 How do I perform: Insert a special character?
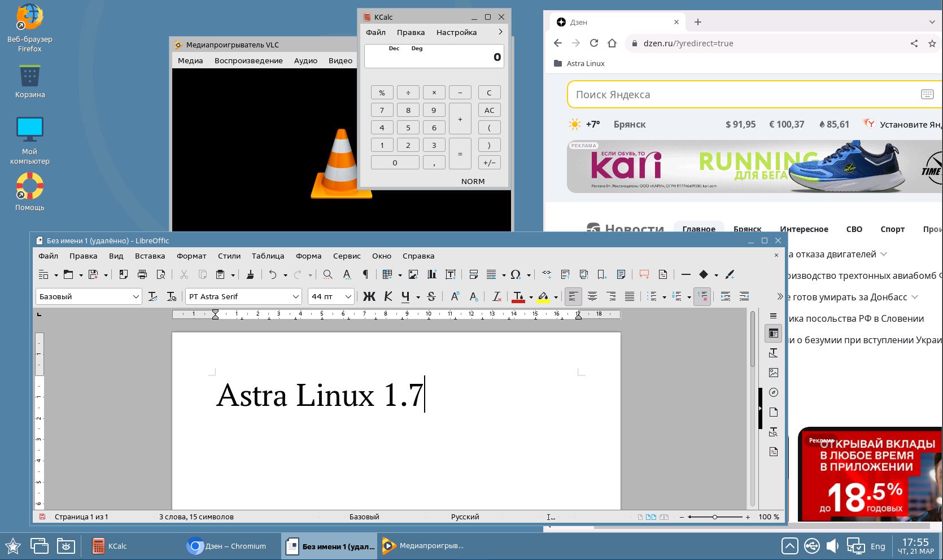(x=514, y=274)
